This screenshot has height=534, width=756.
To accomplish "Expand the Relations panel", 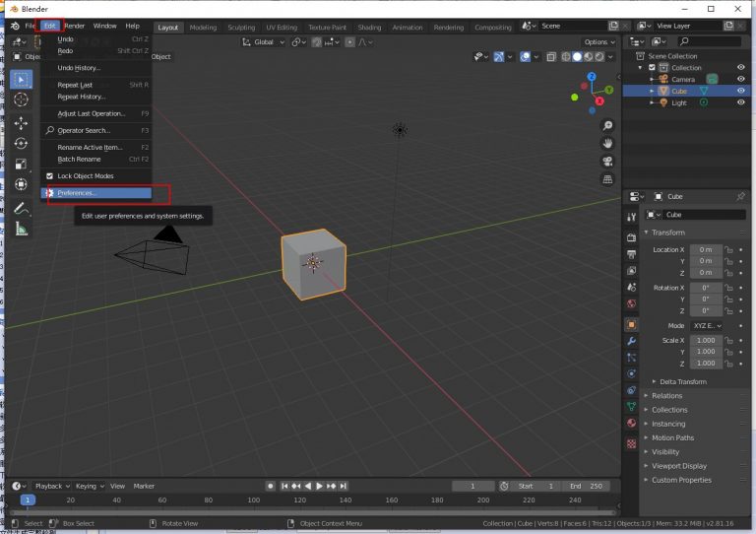I will coord(666,396).
